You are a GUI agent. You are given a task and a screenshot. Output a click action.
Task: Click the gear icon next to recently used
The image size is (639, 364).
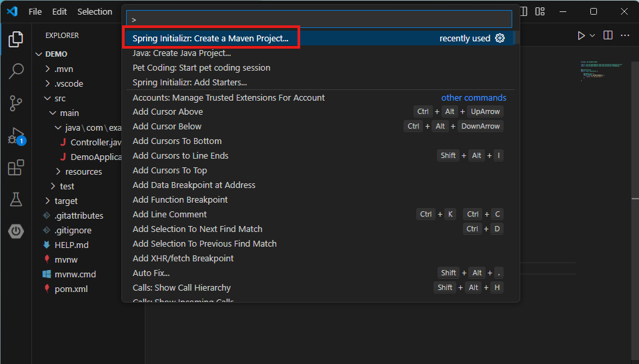click(500, 38)
